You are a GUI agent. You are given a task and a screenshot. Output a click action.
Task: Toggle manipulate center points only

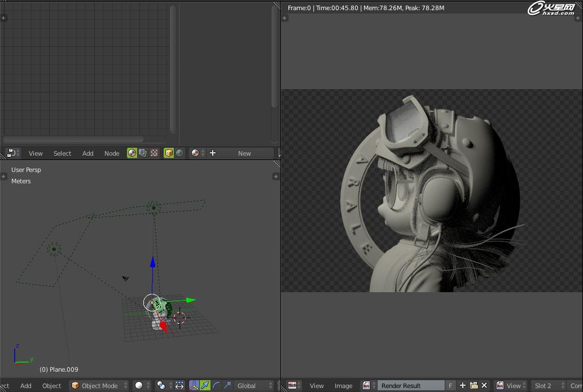click(x=179, y=386)
